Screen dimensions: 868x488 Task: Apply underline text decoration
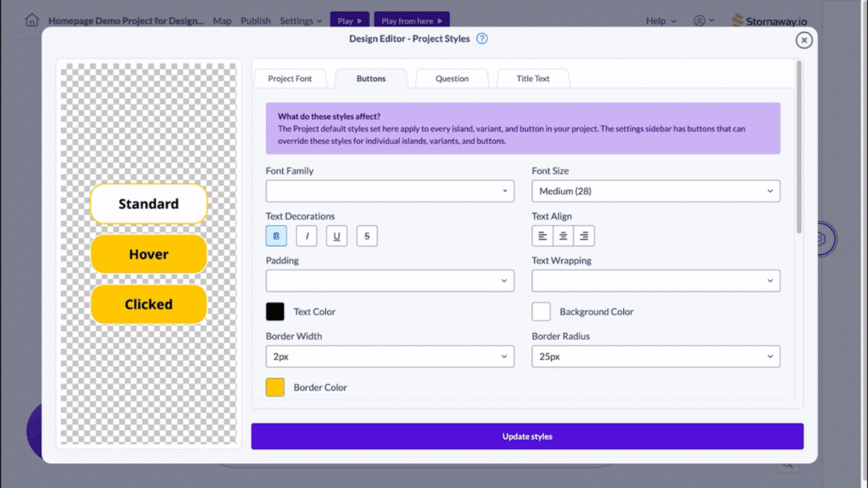(x=337, y=236)
